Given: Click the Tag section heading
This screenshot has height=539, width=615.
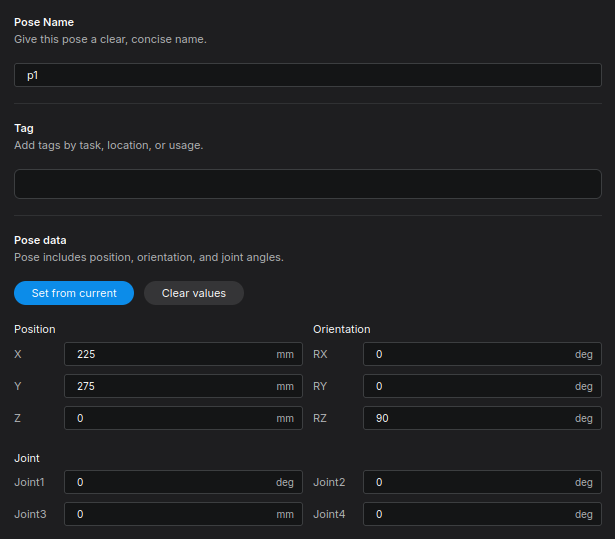Looking at the screenshot, I should [24, 128].
